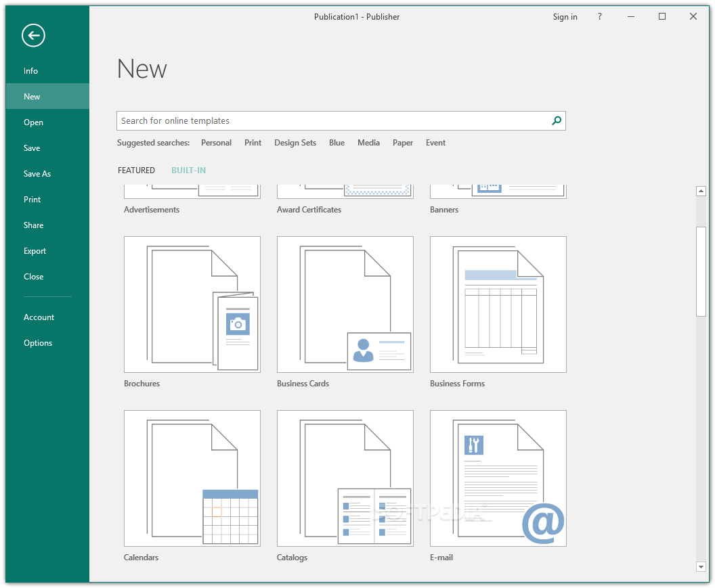Click the Media suggested search
Image resolution: width=715 pixels, height=588 pixels.
click(368, 143)
